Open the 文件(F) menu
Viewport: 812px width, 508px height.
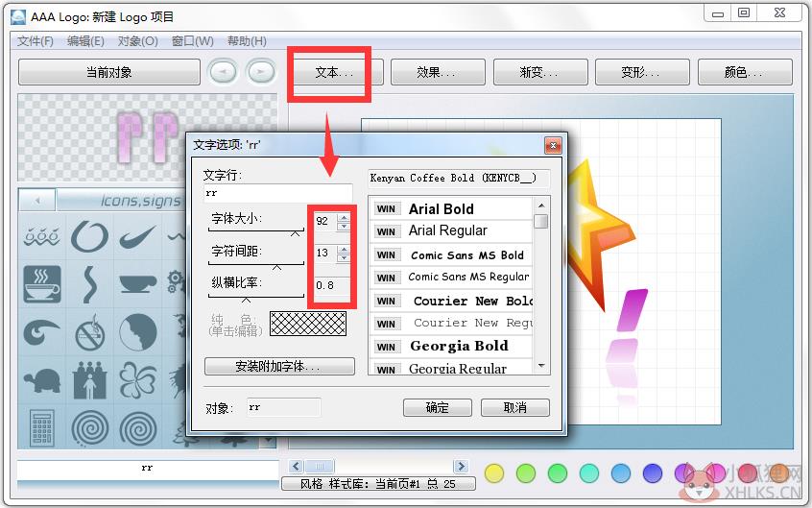click(36, 41)
